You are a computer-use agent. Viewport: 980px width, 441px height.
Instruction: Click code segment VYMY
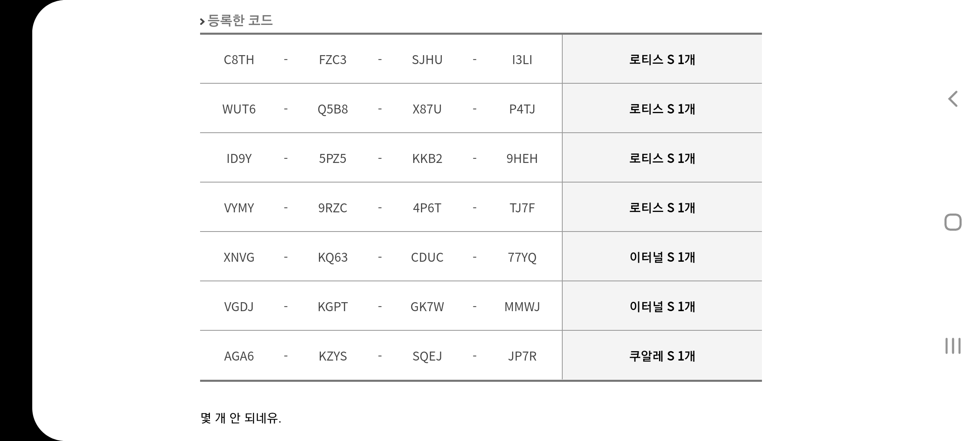tap(239, 208)
